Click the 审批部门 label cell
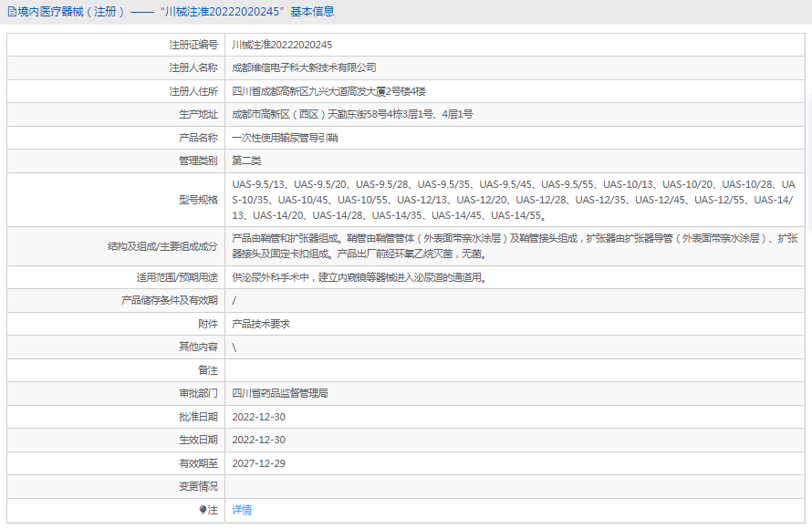This screenshot has height=529, width=812. [x=116, y=393]
